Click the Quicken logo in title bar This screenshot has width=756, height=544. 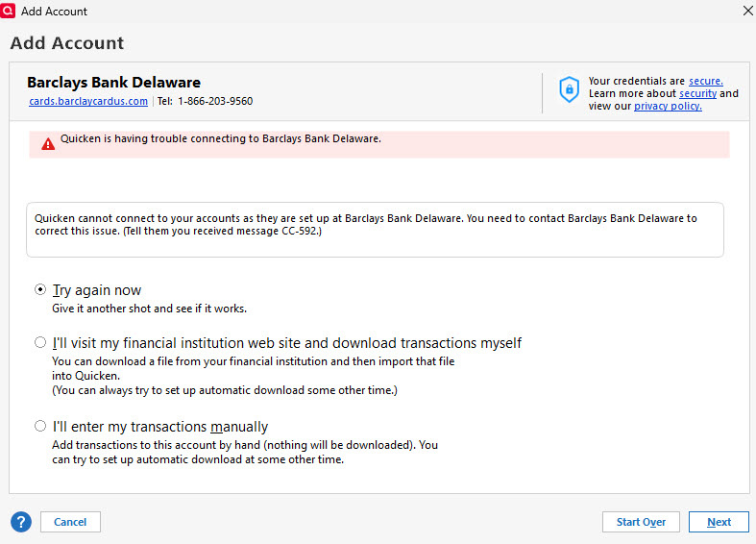(x=10, y=11)
